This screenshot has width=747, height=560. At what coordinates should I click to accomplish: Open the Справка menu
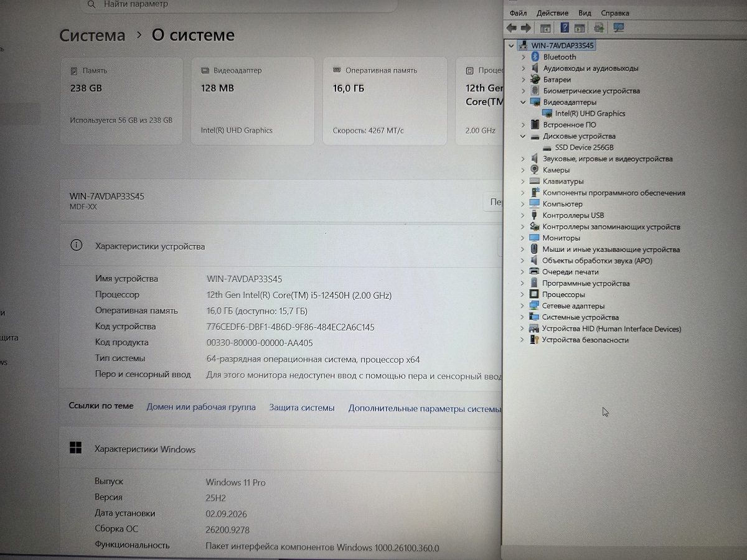pyautogui.click(x=615, y=13)
